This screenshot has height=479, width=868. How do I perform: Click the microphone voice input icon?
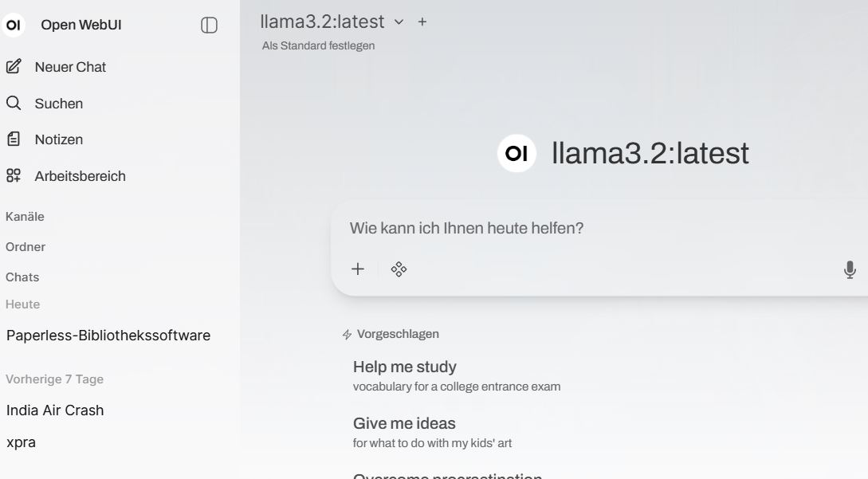850,269
